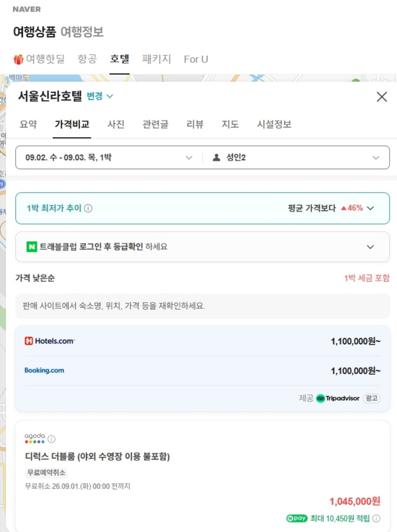Open the date picker 09.02. 수 - 09.03. 목
The image size is (397, 532).
point(109,158)
